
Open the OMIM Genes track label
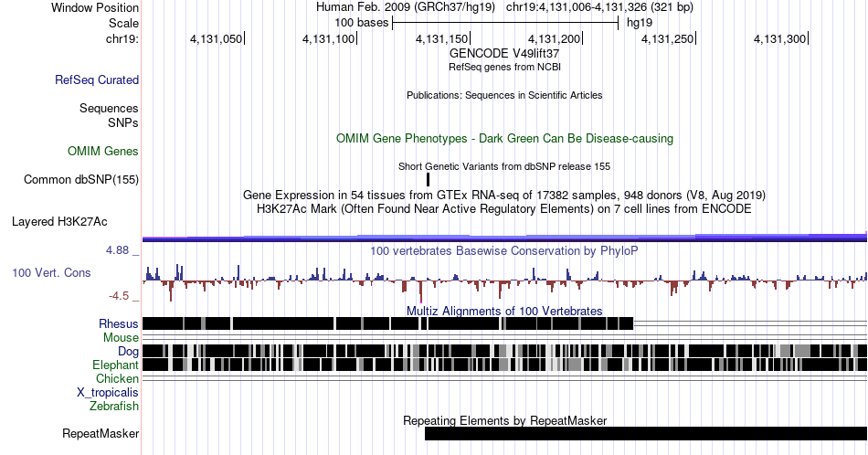[x=103, y=151]
